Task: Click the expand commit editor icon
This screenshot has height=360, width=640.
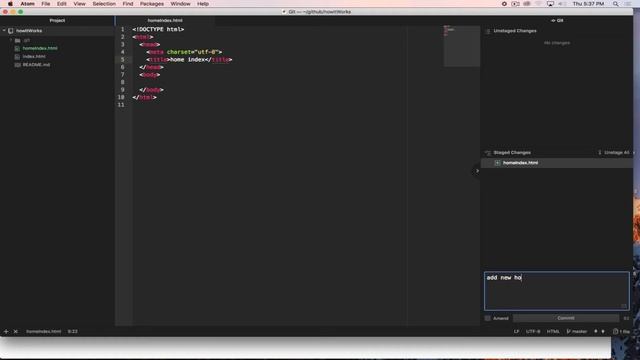Action: pos(624,306)
